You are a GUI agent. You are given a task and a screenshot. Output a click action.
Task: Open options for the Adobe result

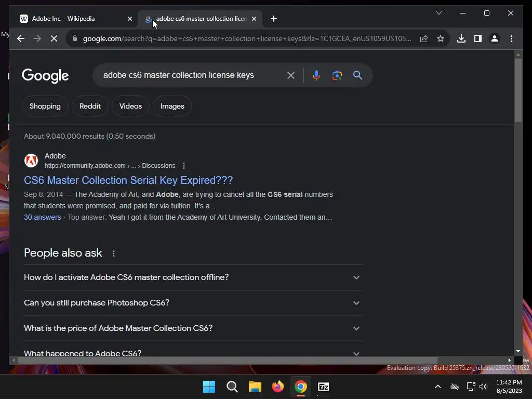point(184,166)
